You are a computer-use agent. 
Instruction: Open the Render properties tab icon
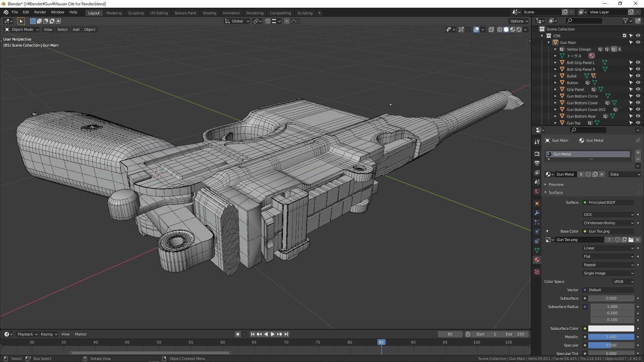pos(537,154)
